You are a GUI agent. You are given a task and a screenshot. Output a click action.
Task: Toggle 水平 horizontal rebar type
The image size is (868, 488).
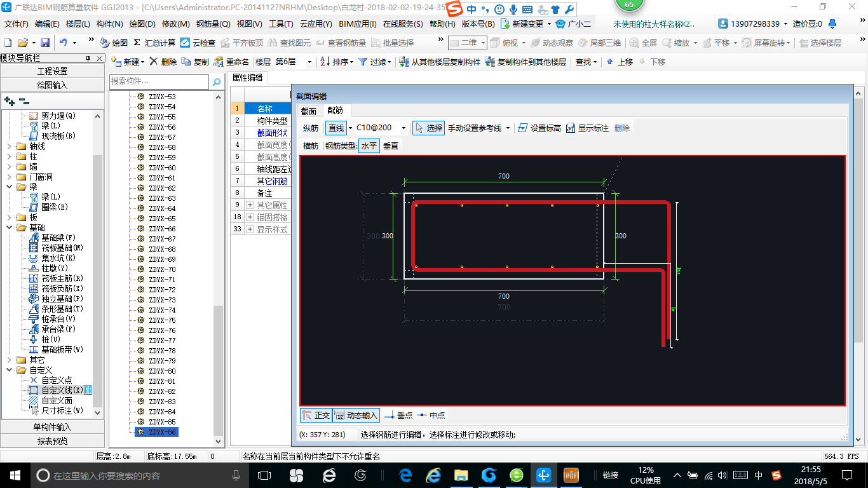click(x=369, y=146)
